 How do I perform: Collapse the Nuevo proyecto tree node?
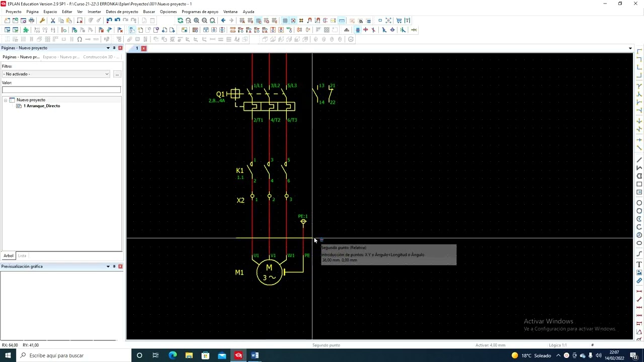(x=6, y=100)
